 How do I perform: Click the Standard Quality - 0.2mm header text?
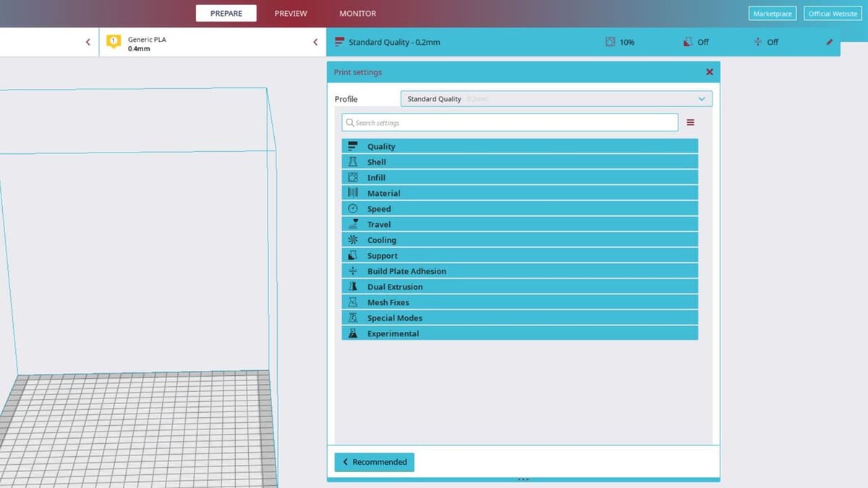[394, 42]
